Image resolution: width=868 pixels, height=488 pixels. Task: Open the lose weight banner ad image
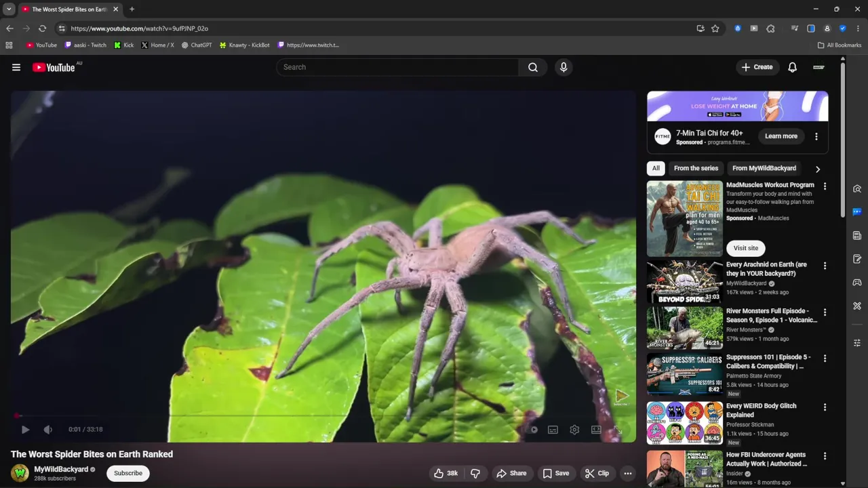[x=737, y=106]
